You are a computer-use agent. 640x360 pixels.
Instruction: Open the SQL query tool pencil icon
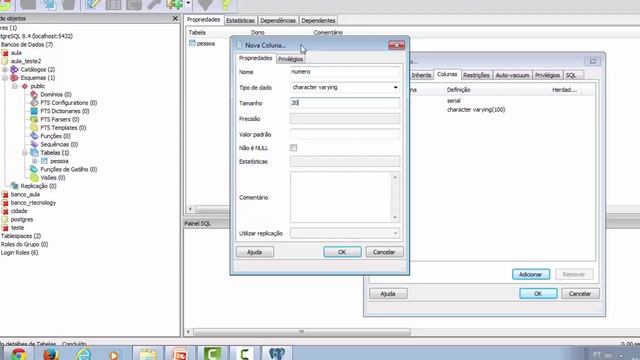pos(93,5)
